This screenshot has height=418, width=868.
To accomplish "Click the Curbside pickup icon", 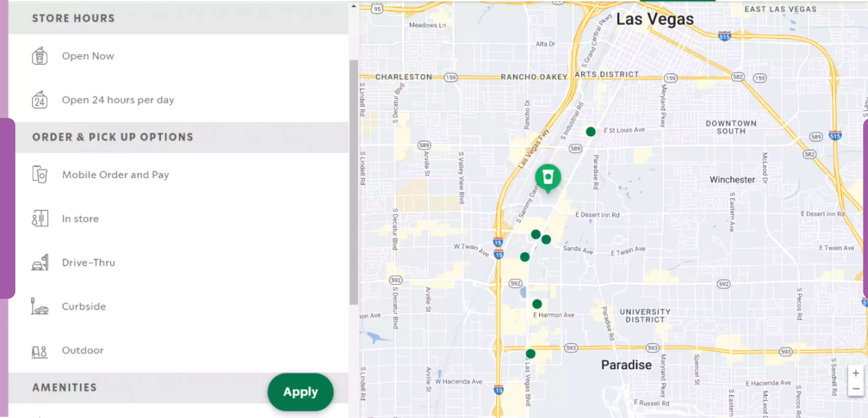I will click(x=39, y=306).
